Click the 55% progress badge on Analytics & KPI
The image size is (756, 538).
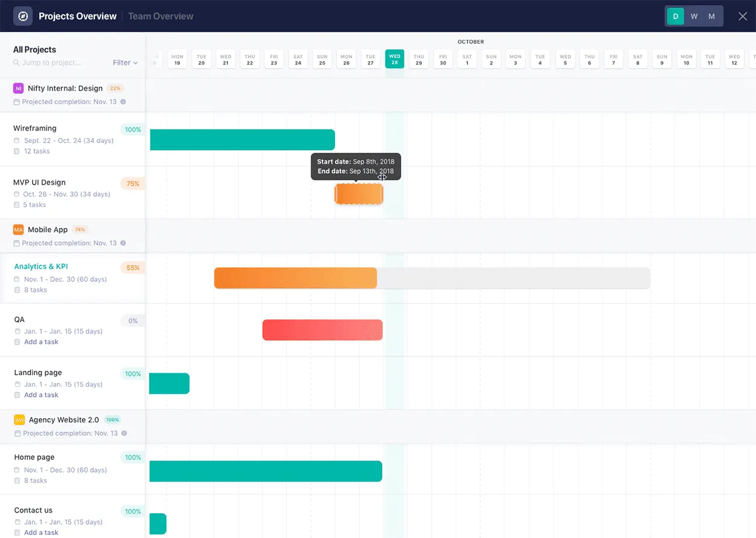132,267
